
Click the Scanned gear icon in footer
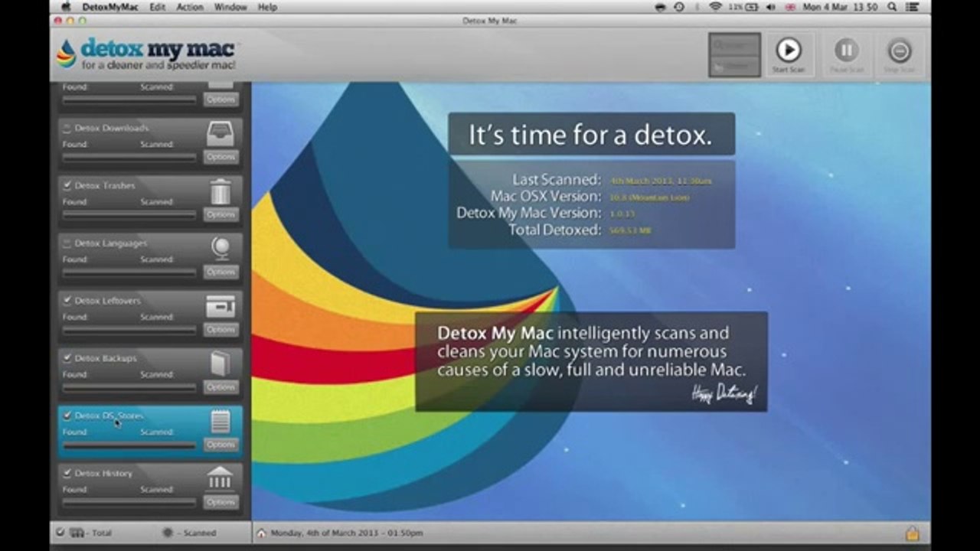click(168, 533)
